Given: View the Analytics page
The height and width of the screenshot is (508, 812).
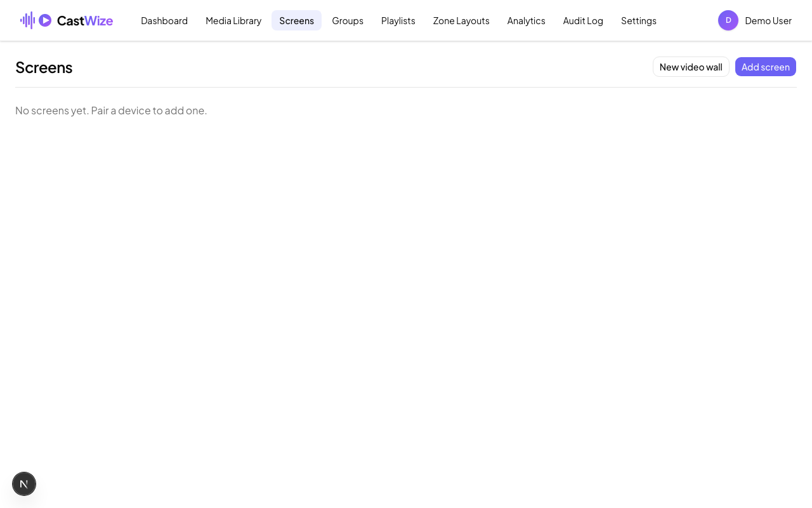Looking at the screenshot, I should (x=527, y=20).
